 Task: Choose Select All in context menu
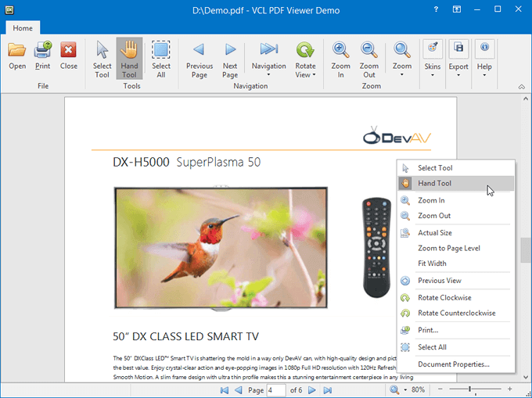[455, 347]
